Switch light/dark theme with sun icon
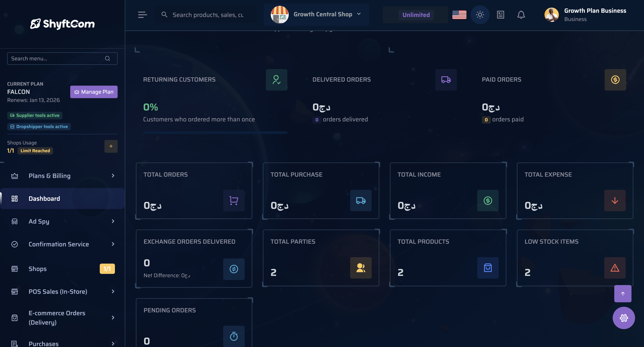Screen dimensions: 644x347 (x=480, y=15)
